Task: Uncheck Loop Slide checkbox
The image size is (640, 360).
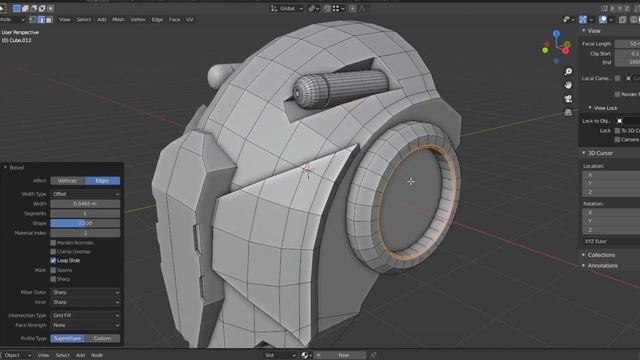Action: [53, 260]
